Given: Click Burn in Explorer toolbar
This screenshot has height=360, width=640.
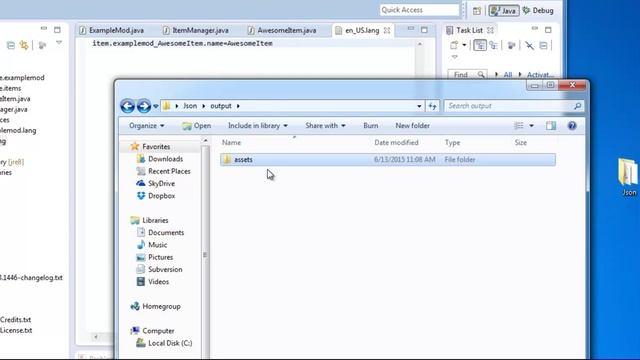Looking at the screenshot, I should (x=371, y=126).
